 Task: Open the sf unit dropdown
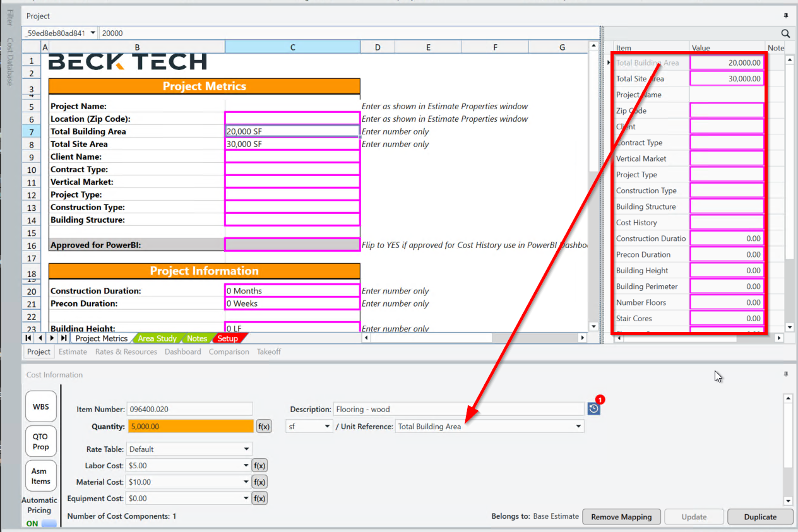pos(327,427)
